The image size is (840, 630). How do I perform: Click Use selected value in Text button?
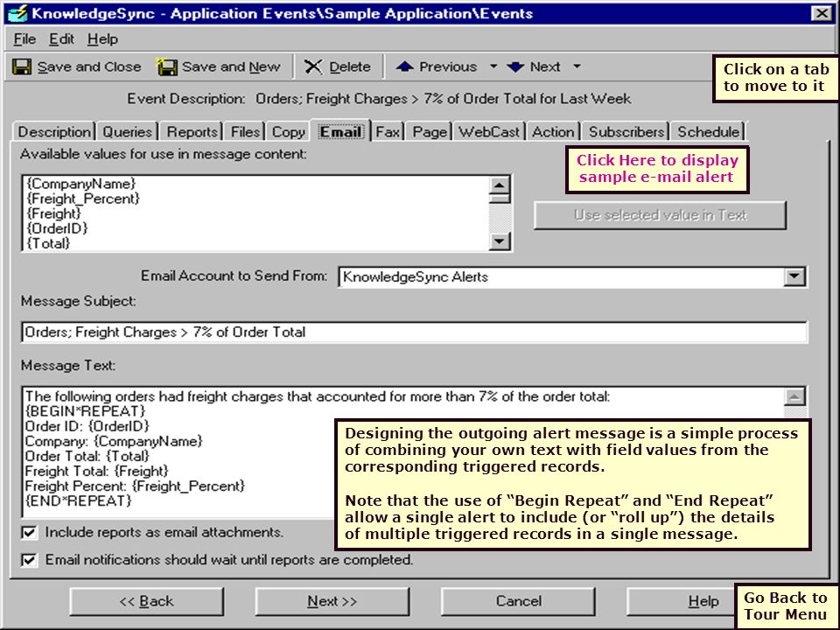(660, 215)
